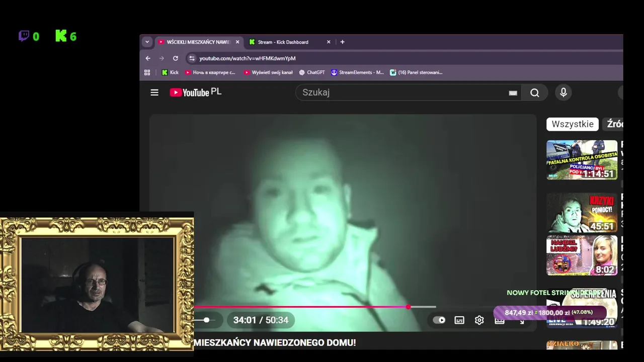The image size is (644, 362).
Task: Open the (16) Panel sterowania bookmark
Action: pos(416,72)
